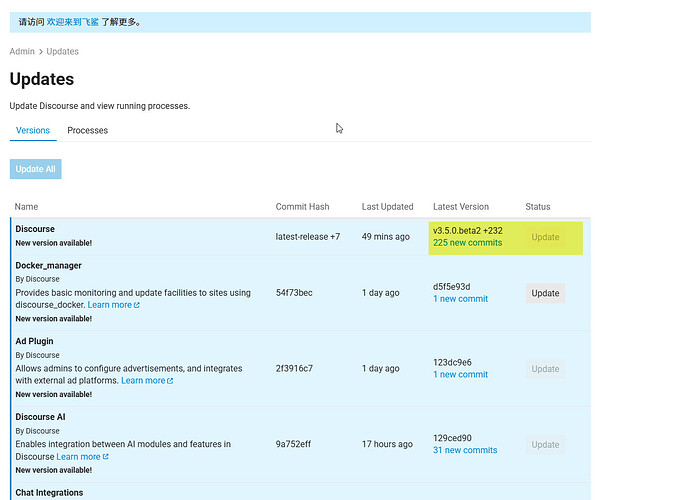
Task: Click commit hash 2f3916c7
Action: pos(294,368)
